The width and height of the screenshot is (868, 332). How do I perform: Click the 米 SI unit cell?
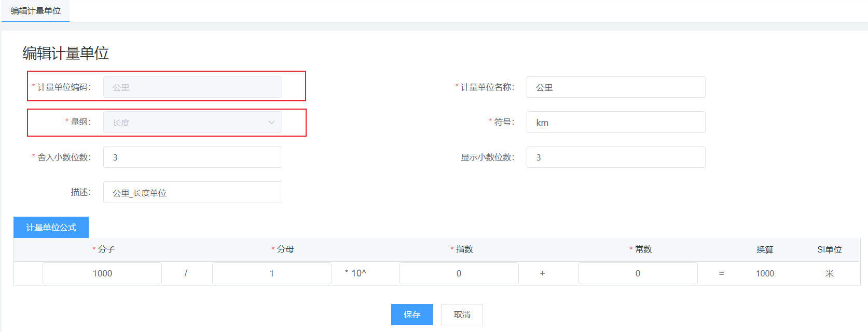(829, 273)
